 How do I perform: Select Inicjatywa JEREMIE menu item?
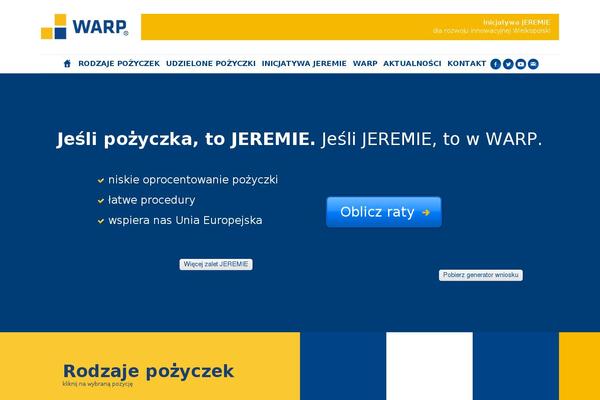pos(304,64)
